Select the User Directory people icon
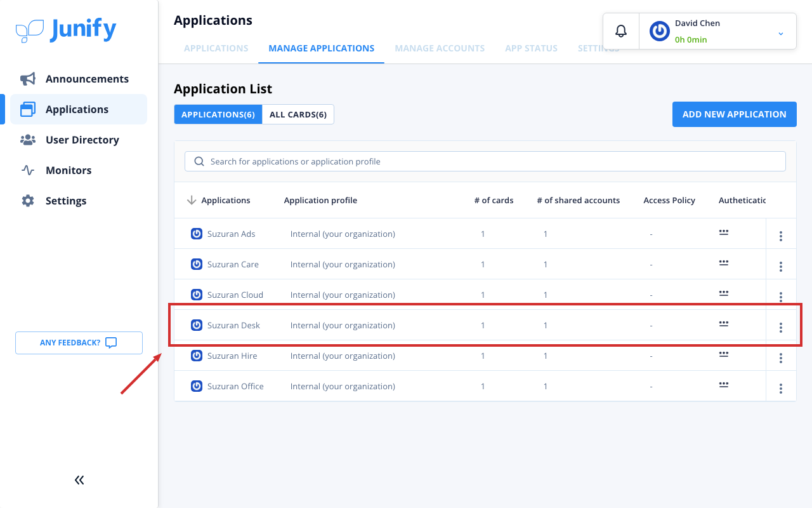 click(28, 140)
